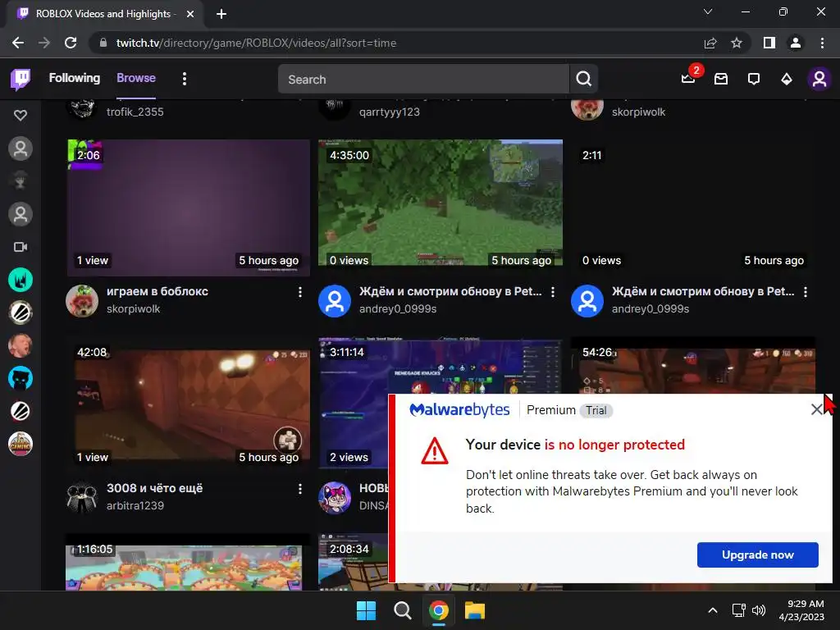Close the ROBLOX Videos and Highlights tab
This screenshot has height=630, width=840.
pyautogui.click(x=190, y=14)
